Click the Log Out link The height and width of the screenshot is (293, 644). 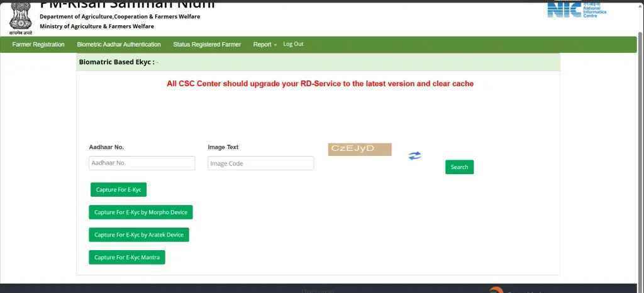point(293,44)
